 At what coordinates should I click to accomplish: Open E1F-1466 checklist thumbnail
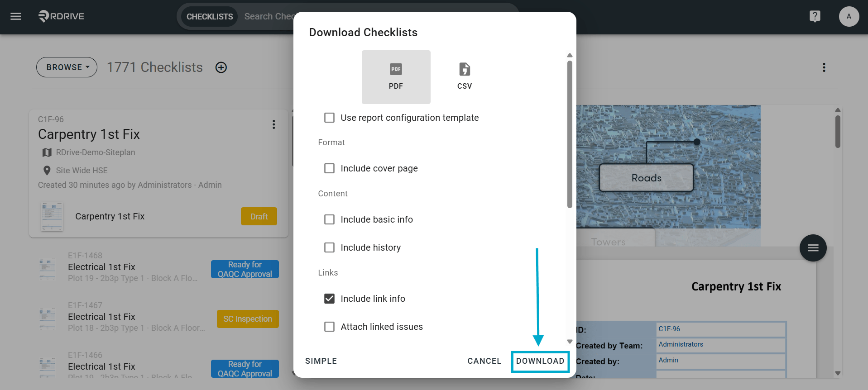(48, 367)
